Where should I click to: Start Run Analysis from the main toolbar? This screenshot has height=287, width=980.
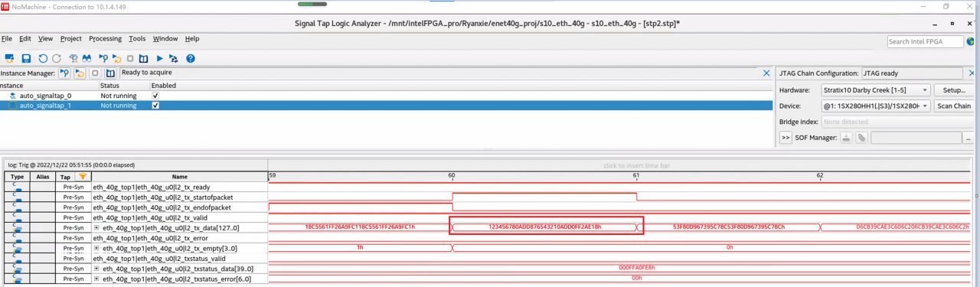(103, 58)
